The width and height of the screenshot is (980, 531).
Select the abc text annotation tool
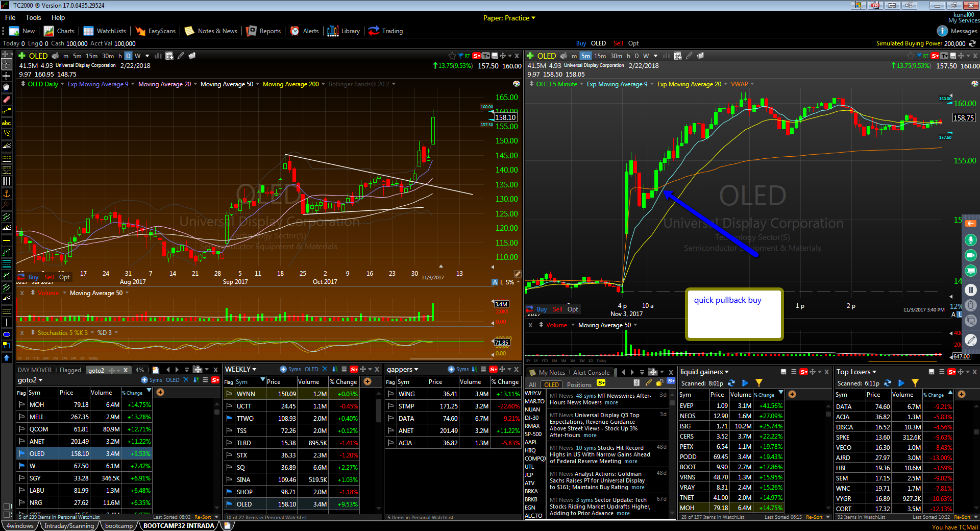(7, 123)
